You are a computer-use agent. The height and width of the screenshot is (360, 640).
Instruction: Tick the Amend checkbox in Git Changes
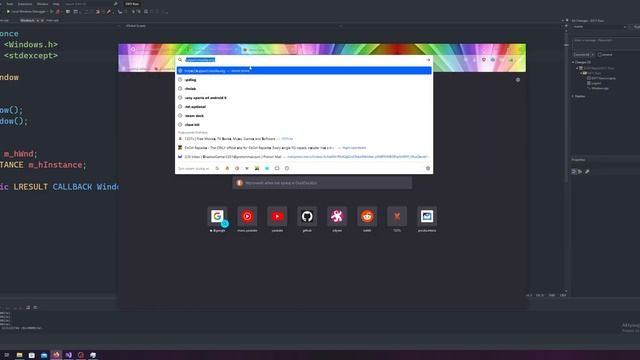pyautogui.click(x=600, y=55)
